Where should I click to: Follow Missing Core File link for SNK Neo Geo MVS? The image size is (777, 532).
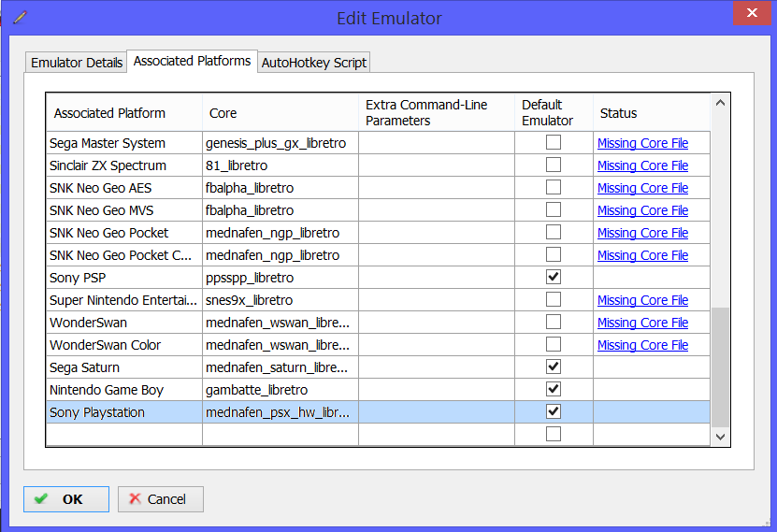tap(642, 210)
